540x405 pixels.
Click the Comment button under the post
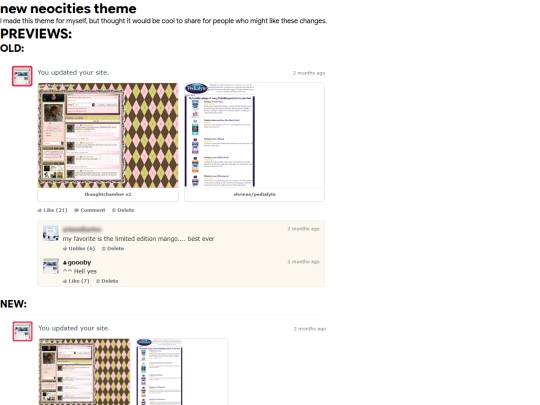pos(90,210)
